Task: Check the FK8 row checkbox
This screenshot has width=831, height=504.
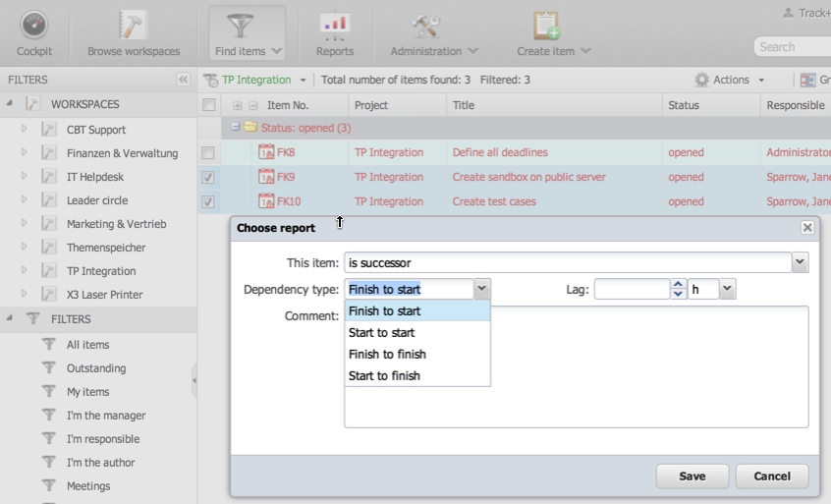Action: (x=208, y=153)
